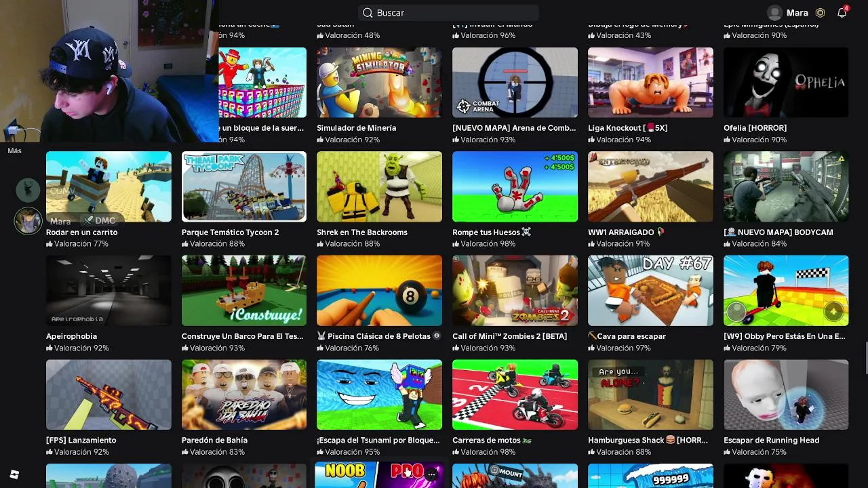This screenshot has width=868, height=488.
Task: Click the Rompe tus Huesos title
Action: point(492,232)
